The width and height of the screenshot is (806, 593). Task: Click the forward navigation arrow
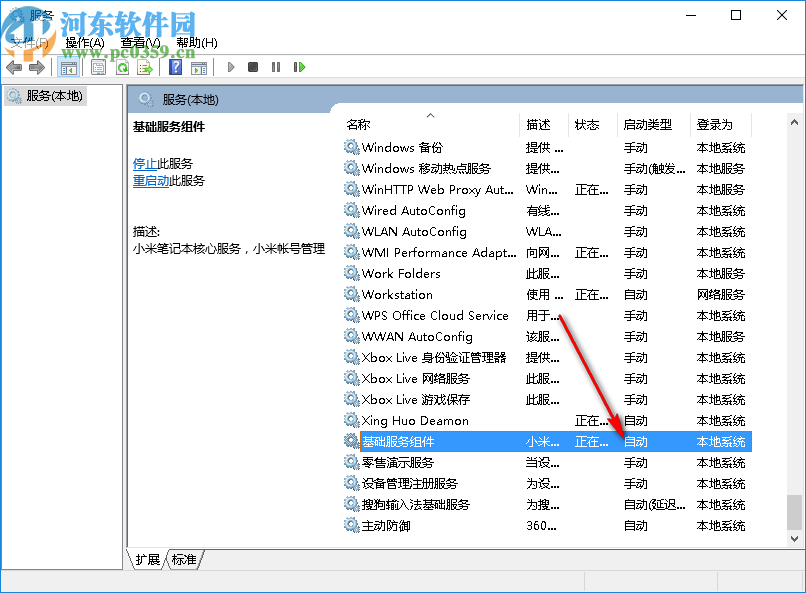pos(38,67)
